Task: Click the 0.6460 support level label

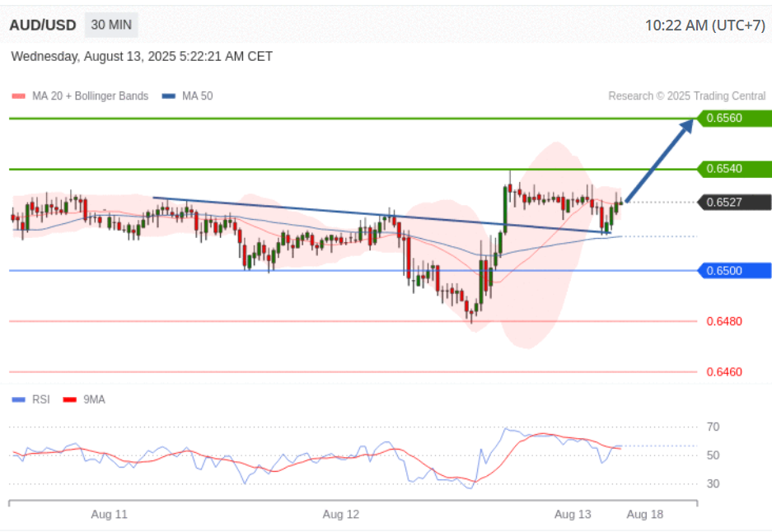Action: 723,372
